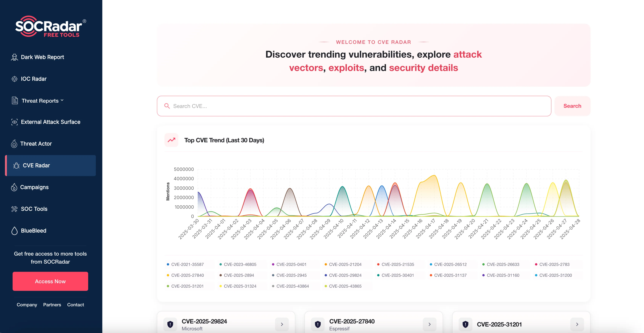This screenshot has width=644, height=333.
Task: Click the Campaigns flame icon
Action: tap(14, 187)
